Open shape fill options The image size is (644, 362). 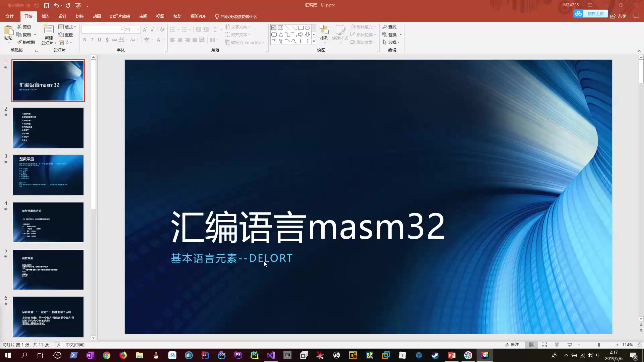(363, 26)
